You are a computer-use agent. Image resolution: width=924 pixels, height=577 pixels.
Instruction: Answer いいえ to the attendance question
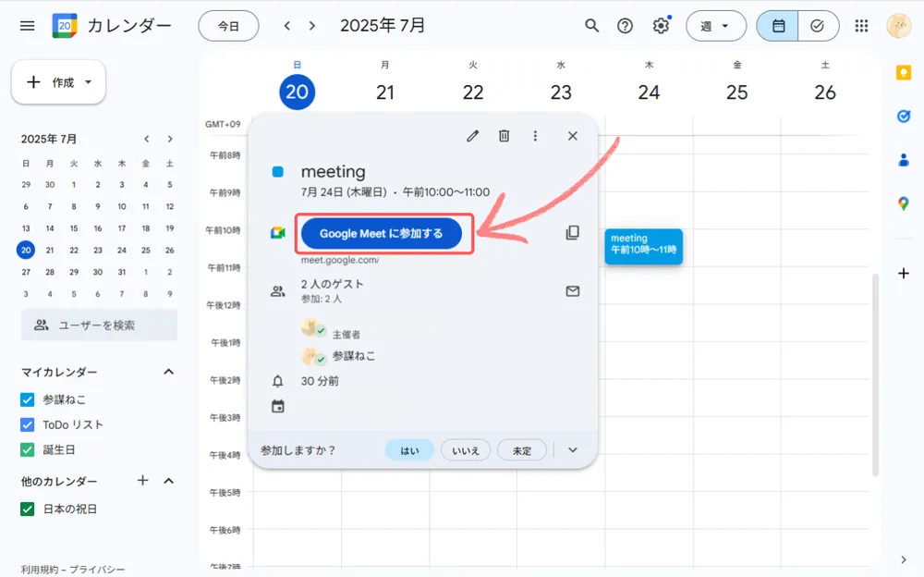(x=466, y=450)
